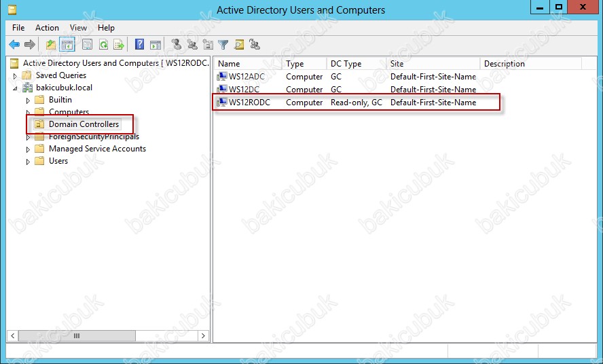Click Default-First-Site-Name in the WS12RODC row
The width and height of the screenshot is (603, 364).
click(433, 103)
